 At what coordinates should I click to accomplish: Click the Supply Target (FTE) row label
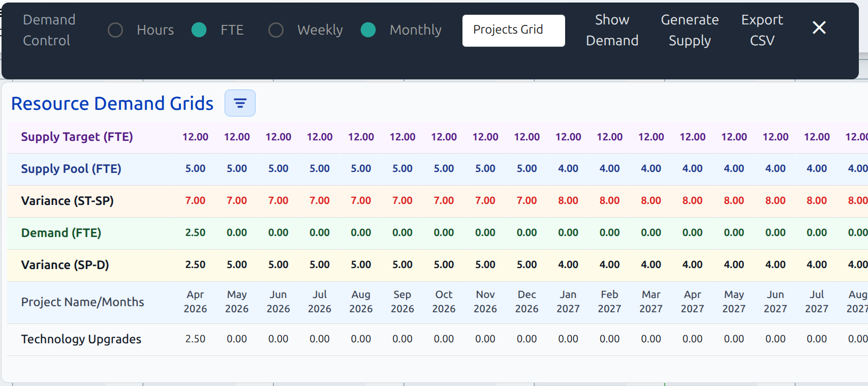pyautogui.click(x=77, y=137)
